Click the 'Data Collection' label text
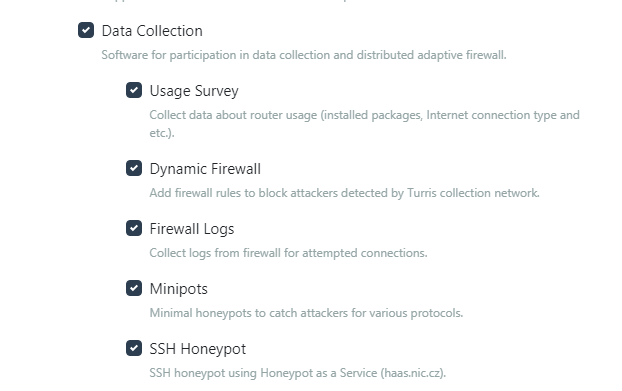 152,31
